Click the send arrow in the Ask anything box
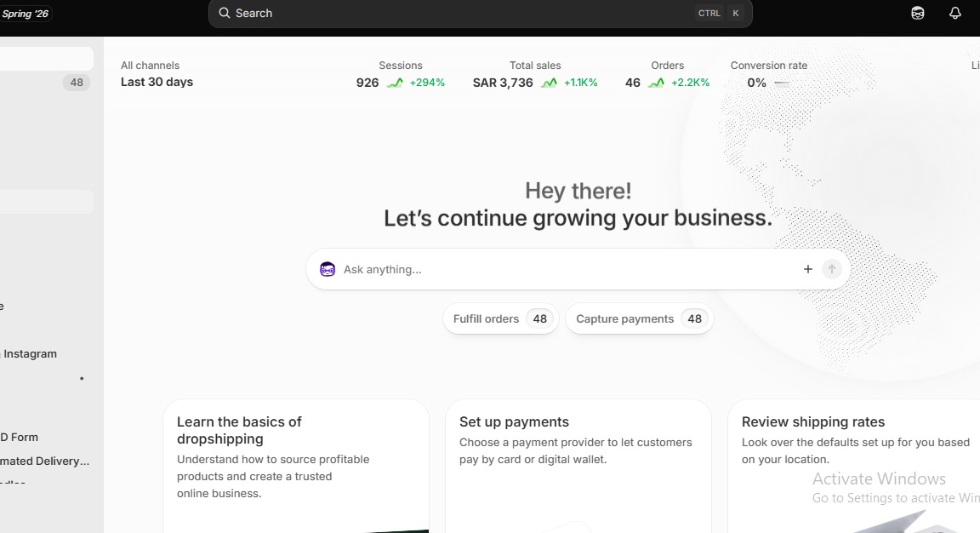Image resolution: width=980 pixels, height=533 pixels. pyautogui.click(x=831, y=269)
